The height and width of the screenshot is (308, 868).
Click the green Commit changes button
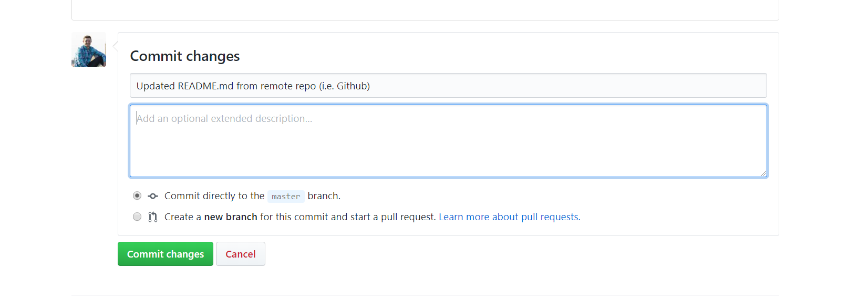[166, 254]
